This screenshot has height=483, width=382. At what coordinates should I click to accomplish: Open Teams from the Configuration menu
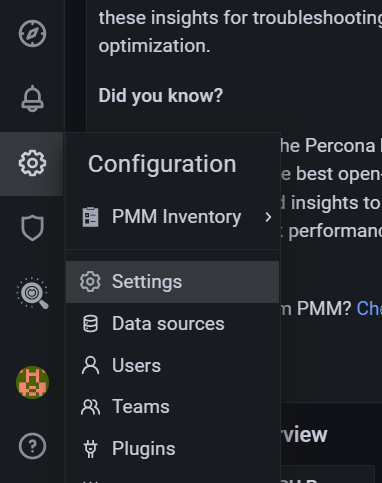(x=173, y=407)
